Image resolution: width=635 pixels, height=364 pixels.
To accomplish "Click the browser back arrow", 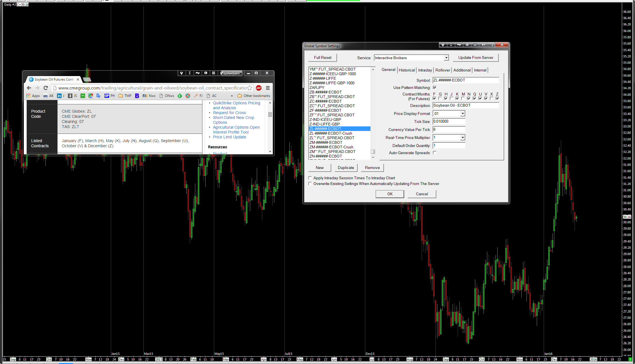I will (x=29, y=88).
